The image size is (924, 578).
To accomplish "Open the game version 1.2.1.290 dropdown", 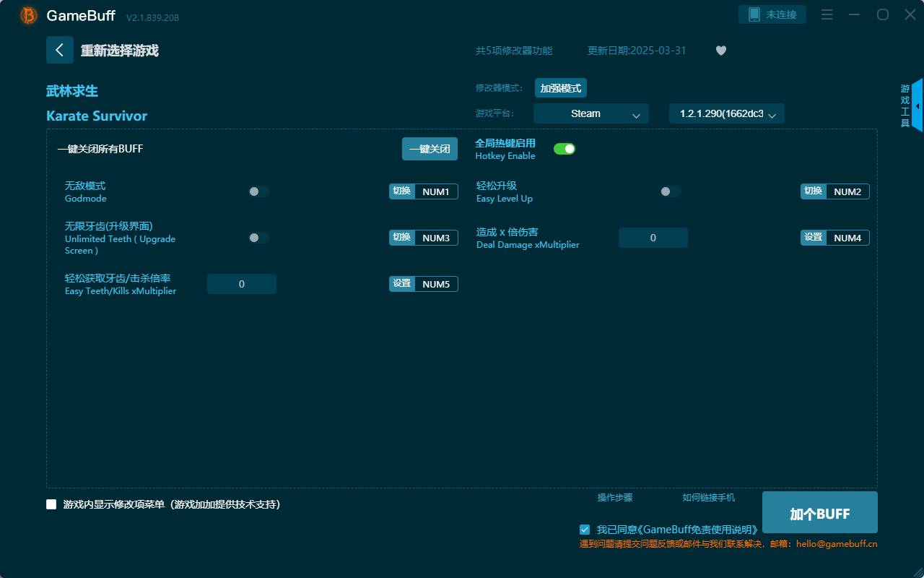I will pos(726,113).
